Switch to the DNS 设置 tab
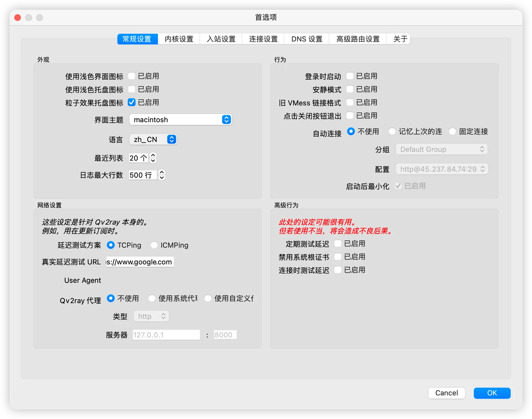Screen dimensions: 532x419 point(306,39)
